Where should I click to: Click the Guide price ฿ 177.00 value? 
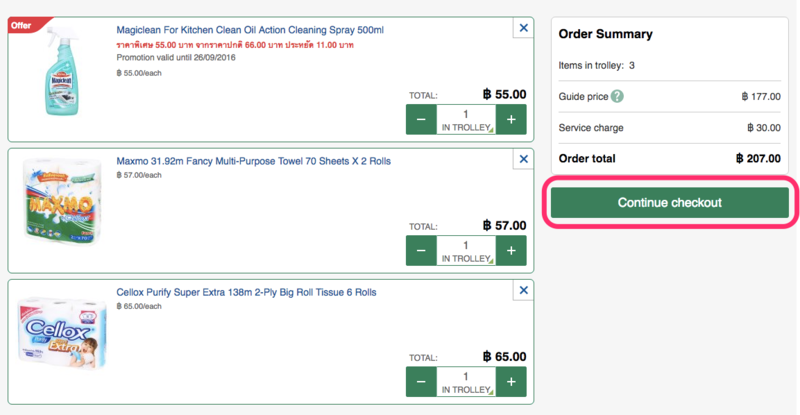pos(761,96)
